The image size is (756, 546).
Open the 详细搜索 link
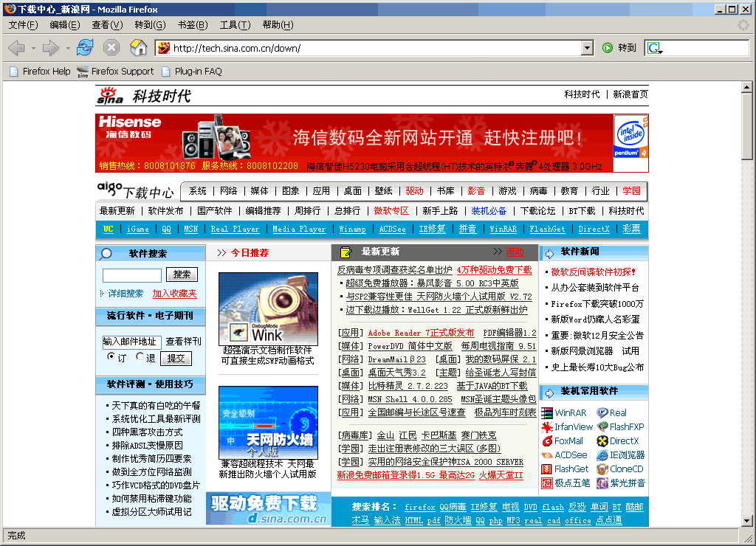click(126, 294)
